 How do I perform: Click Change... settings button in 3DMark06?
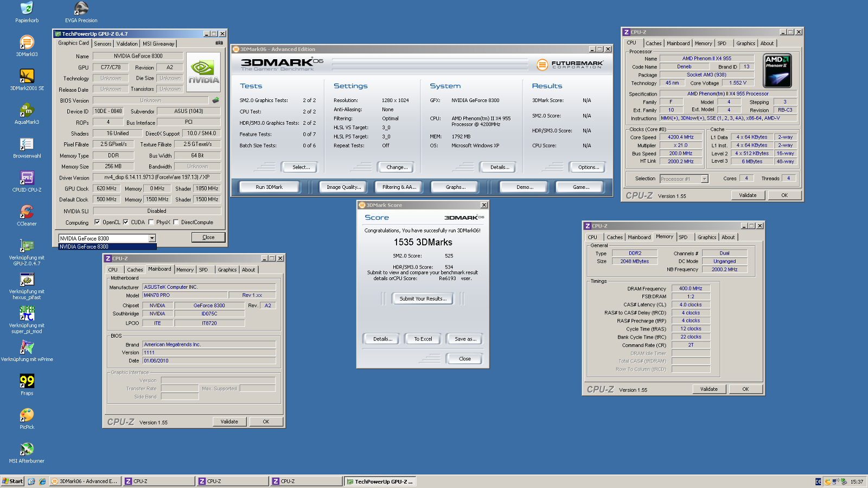point(397,167)
